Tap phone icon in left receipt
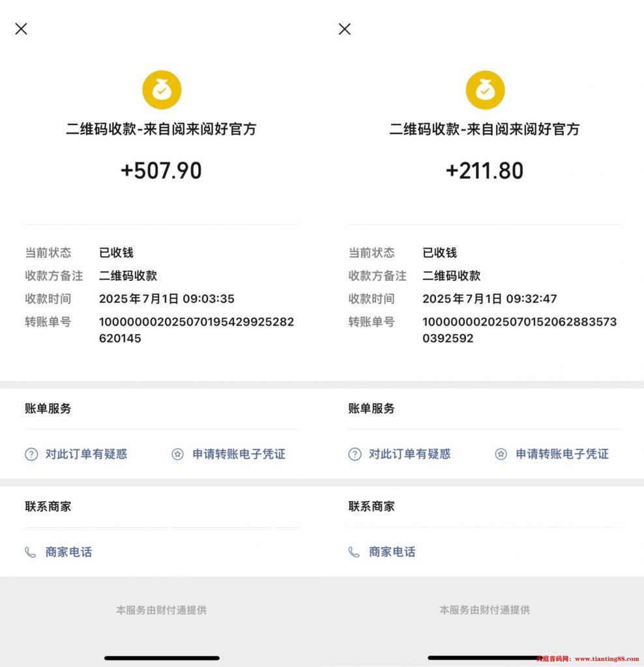Image resolution: width=644 pixels, height=667 pixels. (x=30, y=552)
